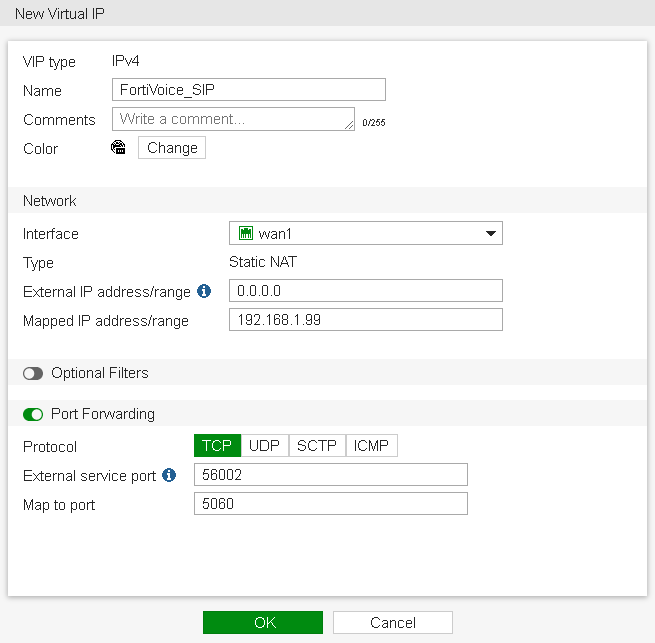Screen dimensions: 655x643
Task: Switch protocol to UDP
Action: (x=264, y=446)
